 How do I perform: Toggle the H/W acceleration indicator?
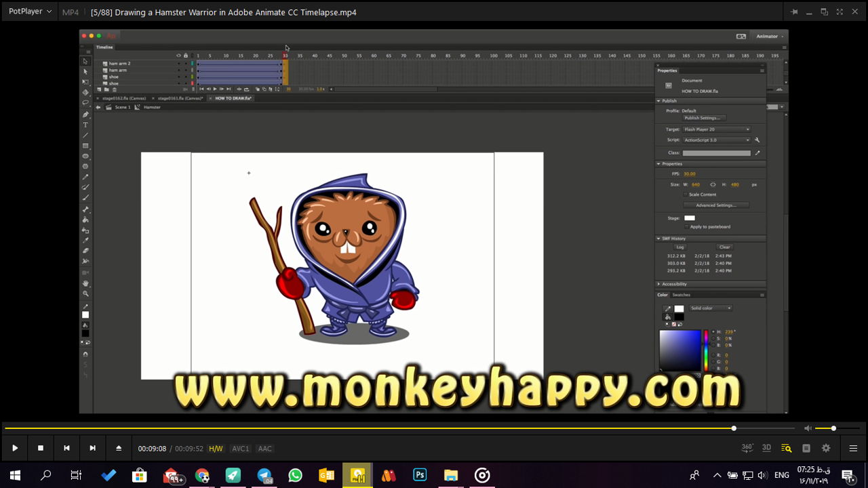click(x=216, y=449)
